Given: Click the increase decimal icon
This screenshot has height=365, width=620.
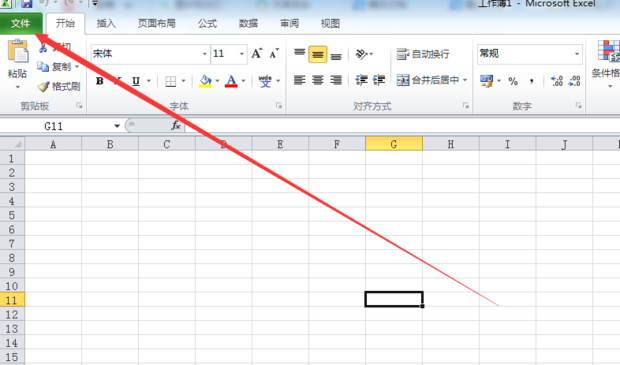Looking at the screenshot, I should coord(557,81).
